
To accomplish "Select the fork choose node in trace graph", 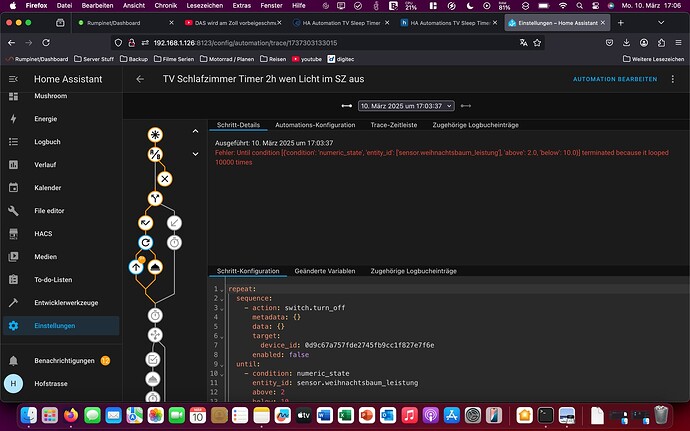I will point(155,199).
